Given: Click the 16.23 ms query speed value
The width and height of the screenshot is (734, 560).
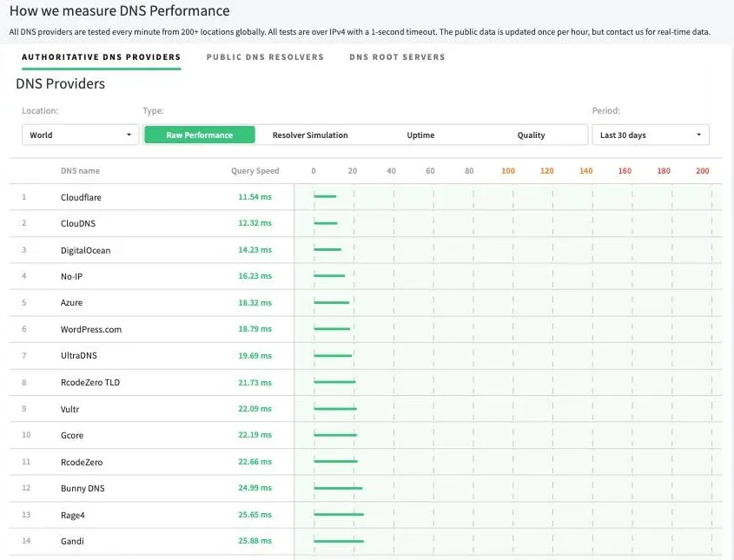Looking at the screenshot, I should point(255,276).
